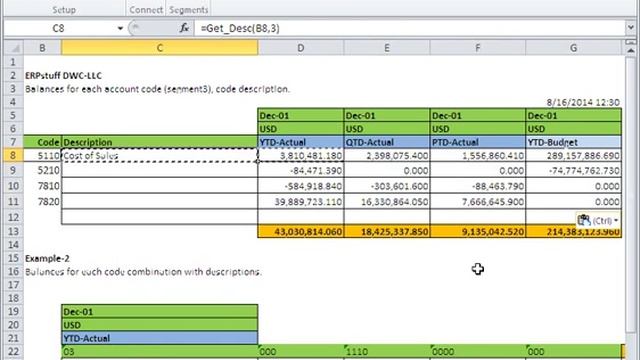The image size is (640, 360).
Task: Click value -74,774,762.730
Action: point(573,170)
